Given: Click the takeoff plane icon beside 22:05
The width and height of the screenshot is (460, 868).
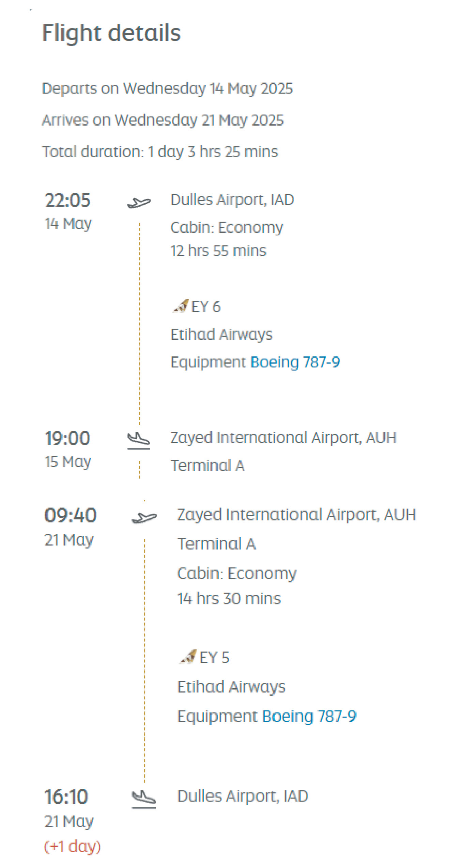Looking at the screenshot, I should pos(139,203).
